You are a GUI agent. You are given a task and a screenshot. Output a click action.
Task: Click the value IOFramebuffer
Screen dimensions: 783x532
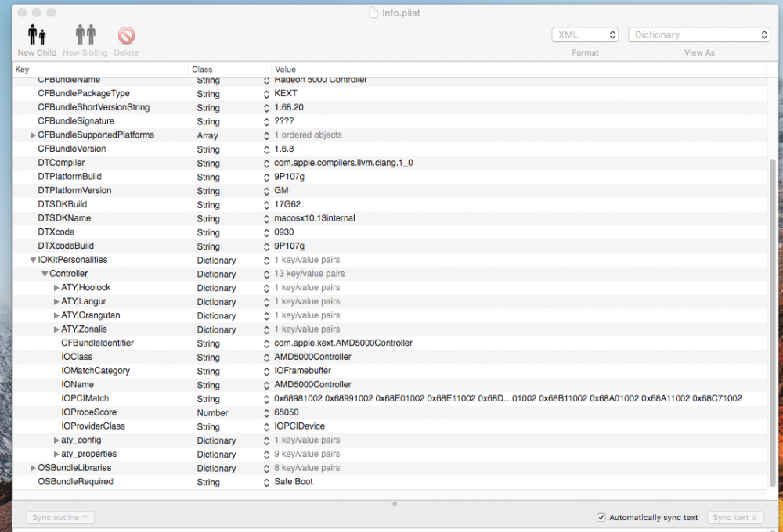(302, 371)
